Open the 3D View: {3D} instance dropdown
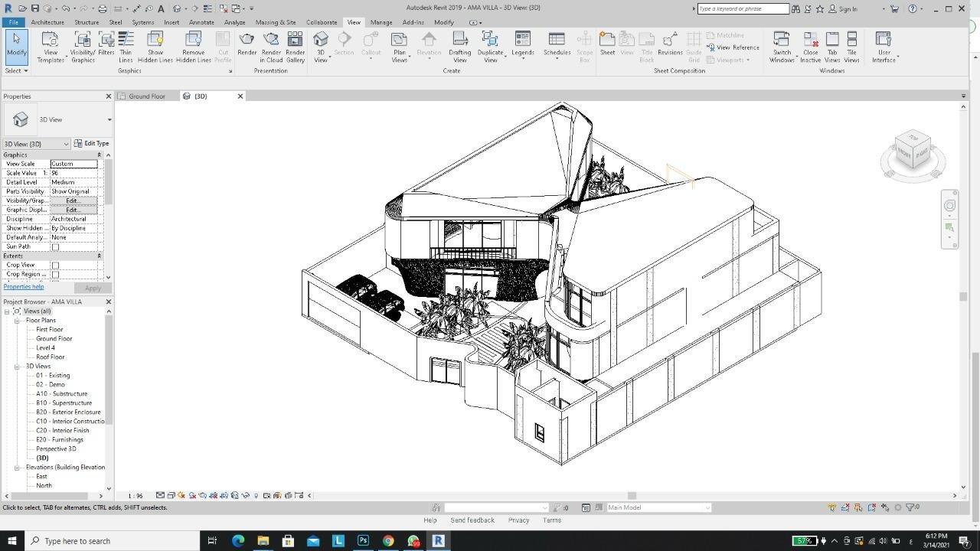Screen dimensions: 980x551 (37, 144)
